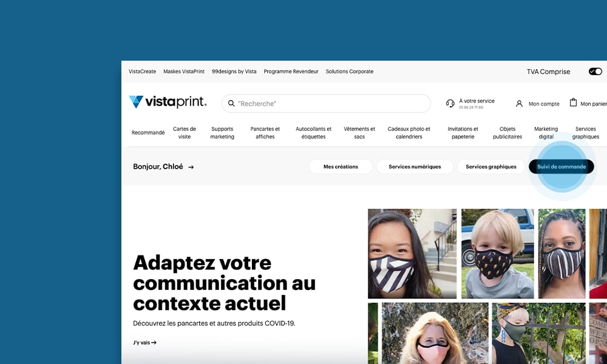Click the Services graphiques pill button
607x364 pixels.
click(491, 167)
